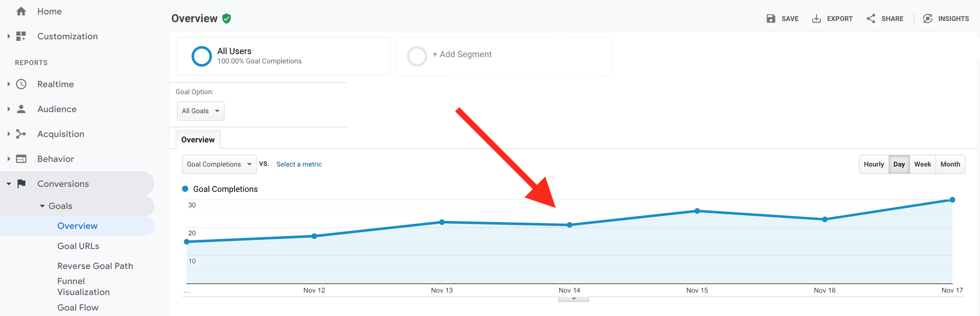
Task: Expand the Acquisition reports arrow
Action: [x=9, y=134]
